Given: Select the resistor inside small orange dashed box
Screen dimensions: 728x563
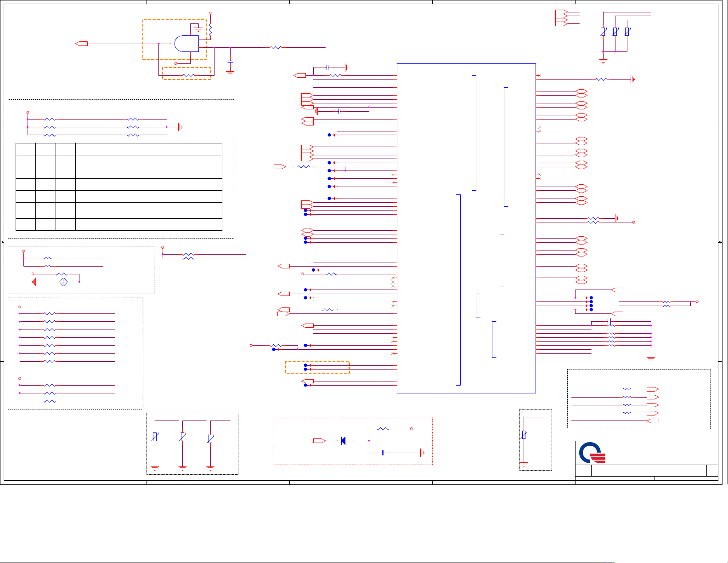Looking at the screenshot, I should pyautogui.click(x=189, y=75).
